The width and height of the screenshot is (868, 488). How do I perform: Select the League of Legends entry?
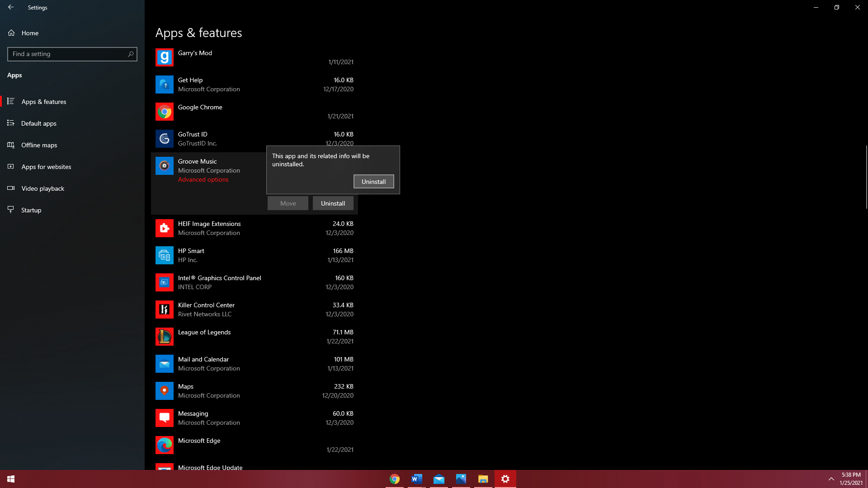pyautogui.click(x=255, y=337)
